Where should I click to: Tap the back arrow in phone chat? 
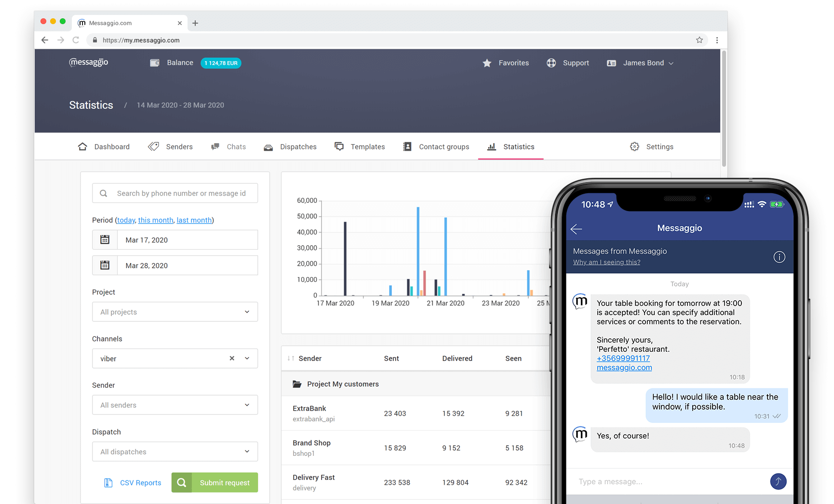coord(577,229)
